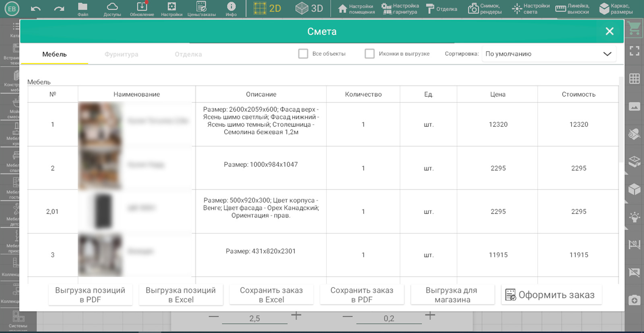Image resolution: width=644 pixels, height=333 pixels.
Task: Click Выгрузка позиций в PDF button
Action: point(90,295)
